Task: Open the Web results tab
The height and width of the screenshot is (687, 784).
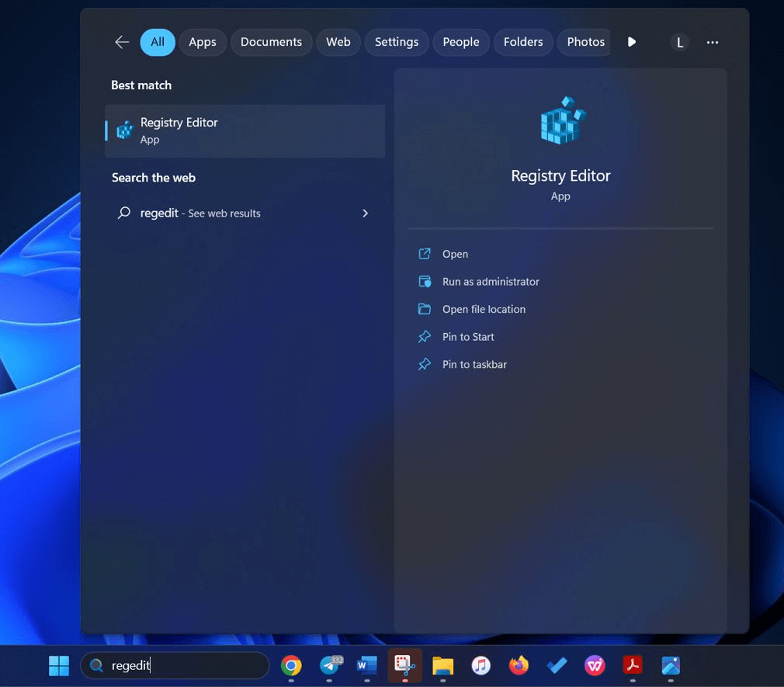Action: (x=338, y=42)
